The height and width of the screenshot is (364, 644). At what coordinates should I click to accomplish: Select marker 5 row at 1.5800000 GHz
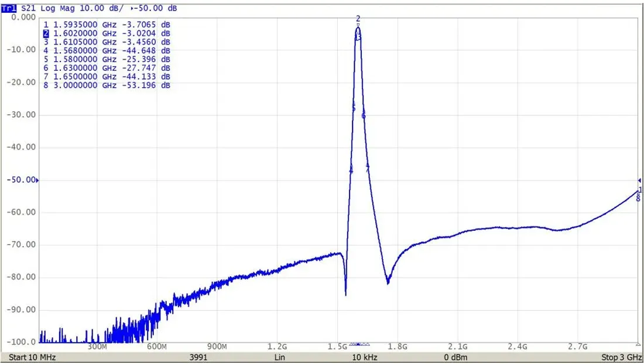(x=107, y=59)
